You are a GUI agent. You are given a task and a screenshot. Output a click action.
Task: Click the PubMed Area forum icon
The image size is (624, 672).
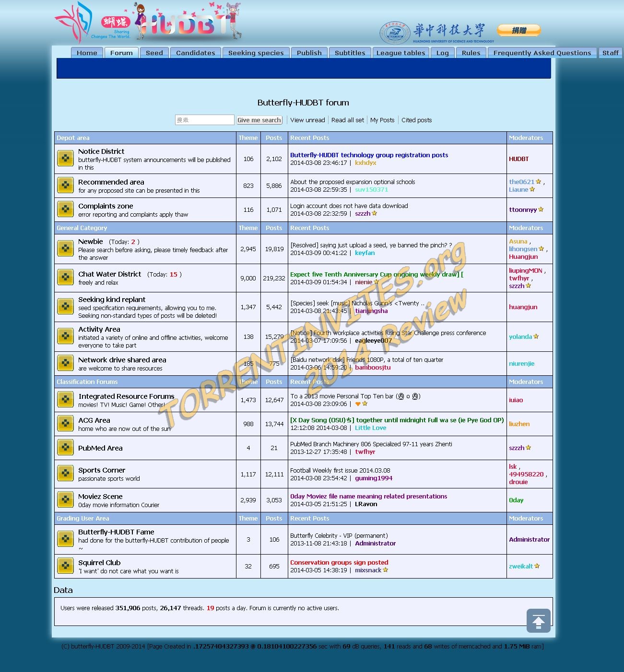(65, 447)
